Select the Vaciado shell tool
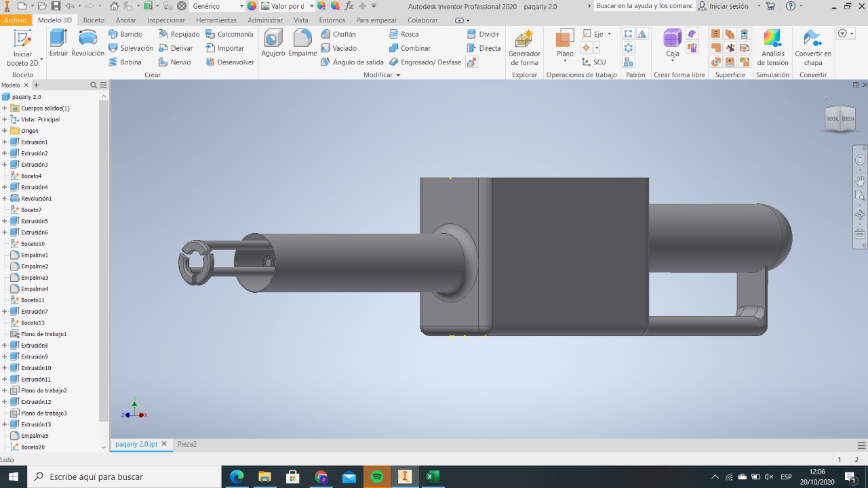This screenshot has width=868, height=488. point(338,48)
